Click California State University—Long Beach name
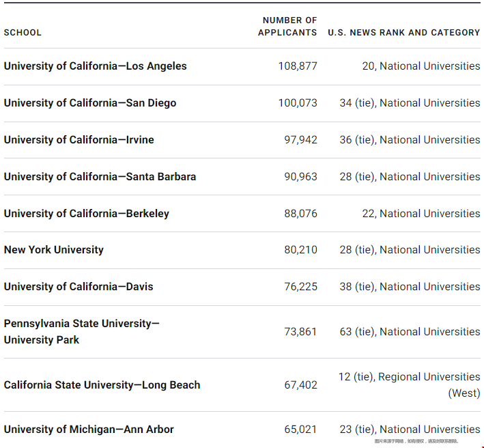This screenshot has width=484, height=448. pyautogui.click(x=102, y=385)
